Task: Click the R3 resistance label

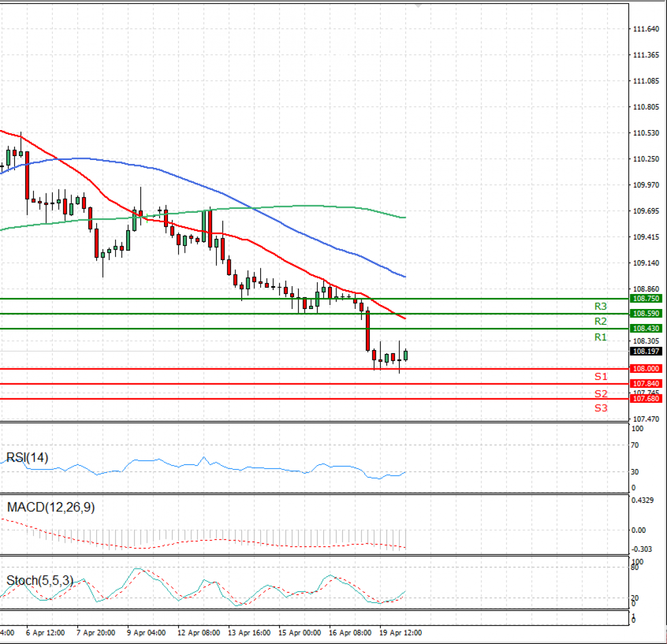Action: (600, 306)
